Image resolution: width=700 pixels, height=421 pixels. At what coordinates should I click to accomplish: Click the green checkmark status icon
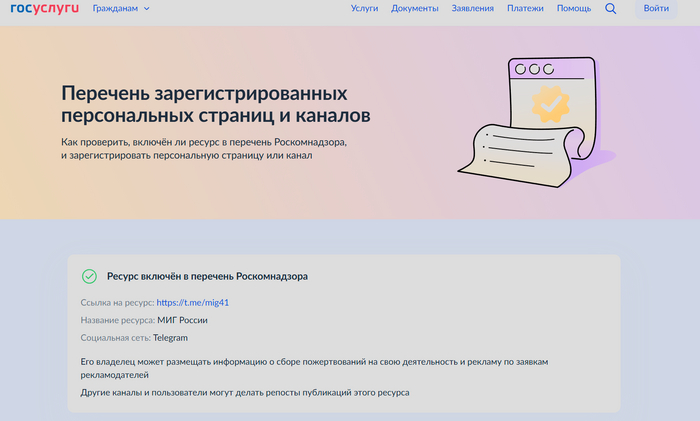pyautogui.click(x=89, y=276)
